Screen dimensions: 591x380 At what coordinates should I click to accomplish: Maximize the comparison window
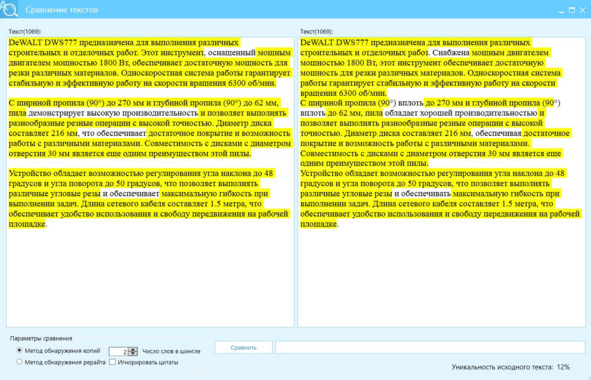point(572,11)
